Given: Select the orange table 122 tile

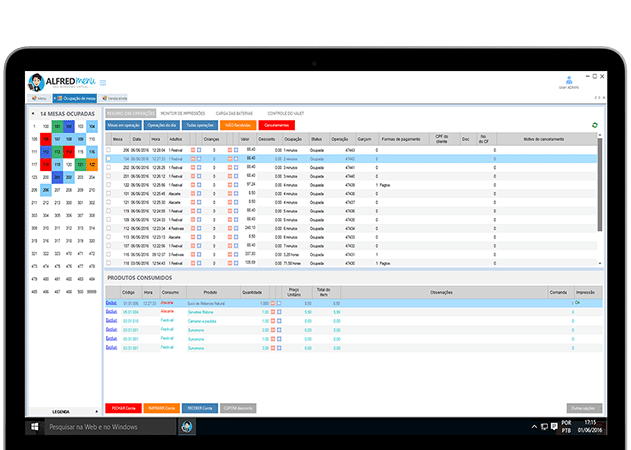Looking at the screenshot, I should (x=92, y=164).
